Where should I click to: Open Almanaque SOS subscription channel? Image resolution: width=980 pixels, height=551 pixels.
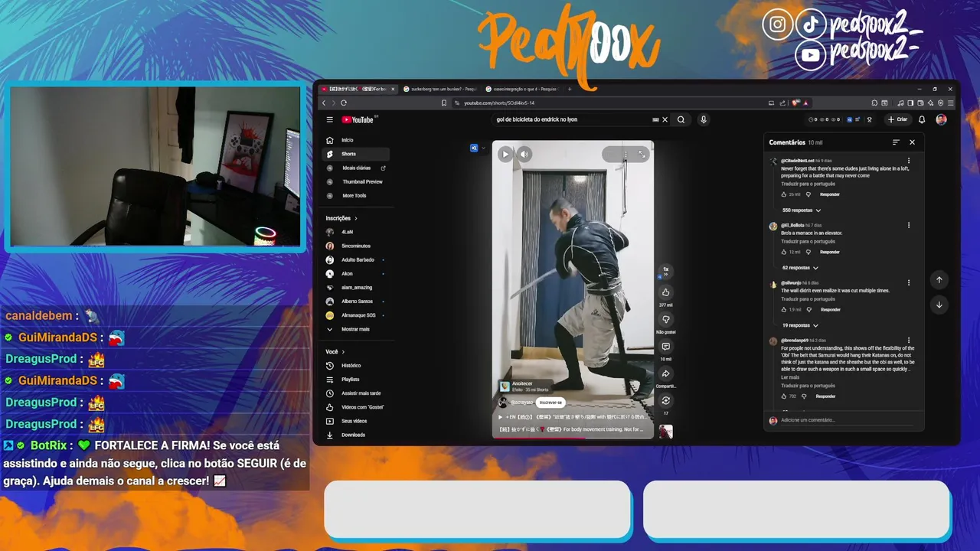pos(357,315)
